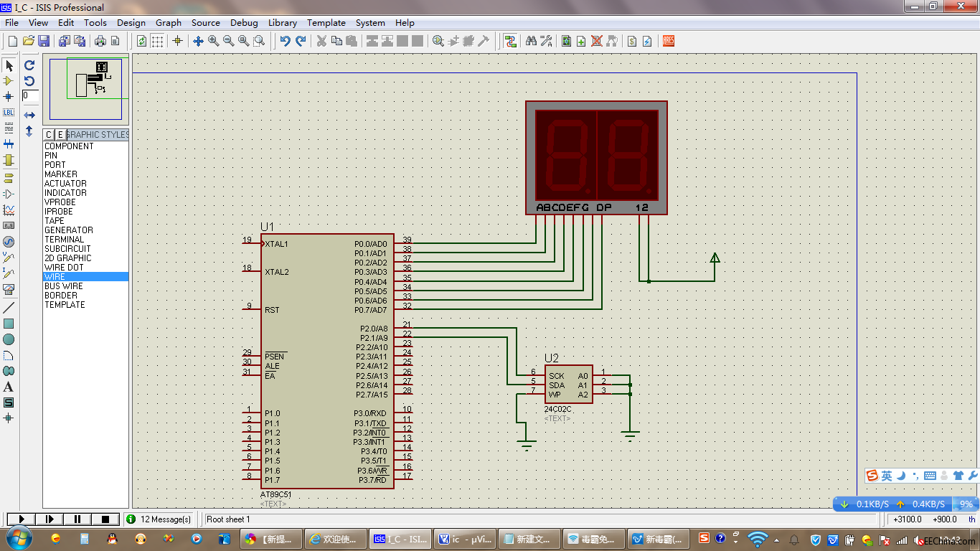The width and height of the screenshot is (980, 551).
Task: Click the horizontal mirror icon
Action: point(29,115)
